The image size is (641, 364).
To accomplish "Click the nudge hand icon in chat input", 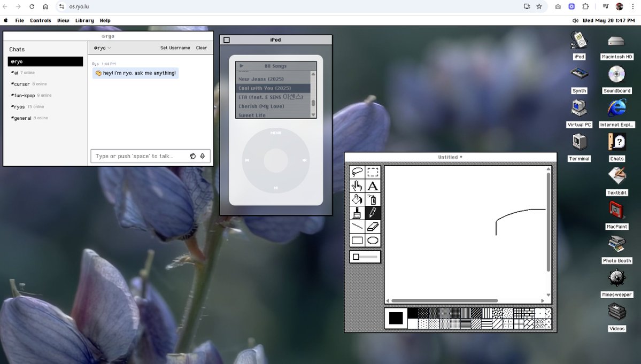I will click(192, 156).
